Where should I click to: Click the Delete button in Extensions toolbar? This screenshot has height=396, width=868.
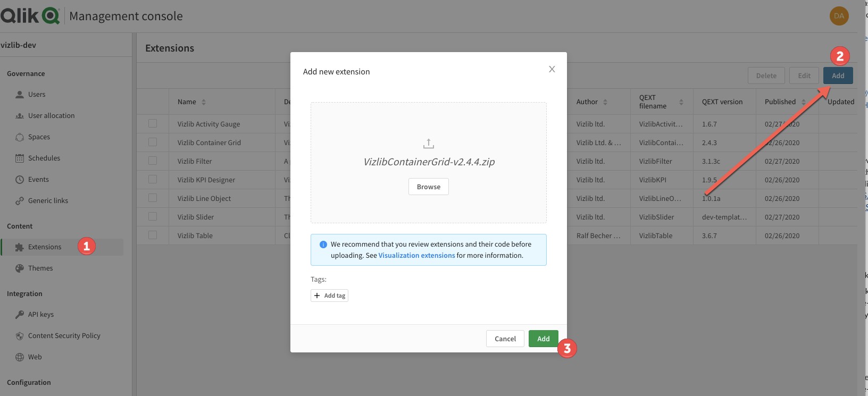point(766,75)
